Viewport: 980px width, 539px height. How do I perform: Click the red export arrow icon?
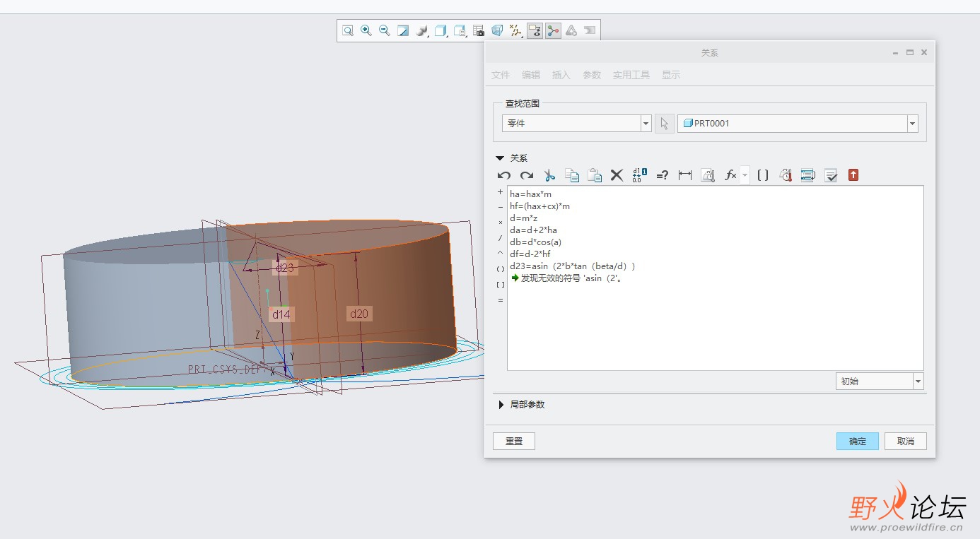[x=853, y=175]
